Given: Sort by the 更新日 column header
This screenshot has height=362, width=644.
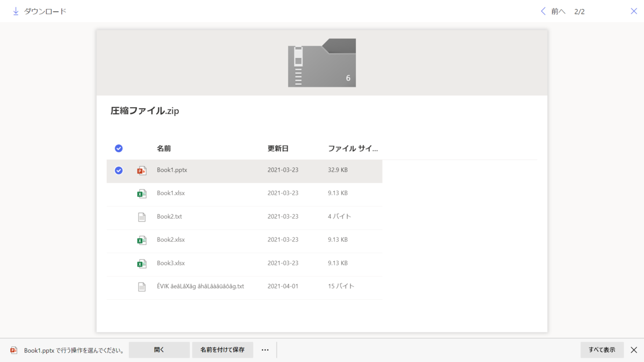Looking at the screenshot, I should 278,149.
